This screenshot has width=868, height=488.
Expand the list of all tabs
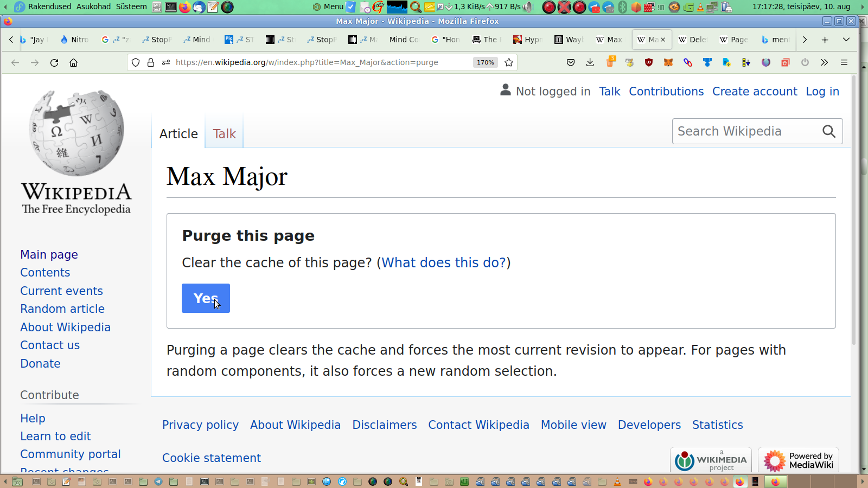point(846,40)
